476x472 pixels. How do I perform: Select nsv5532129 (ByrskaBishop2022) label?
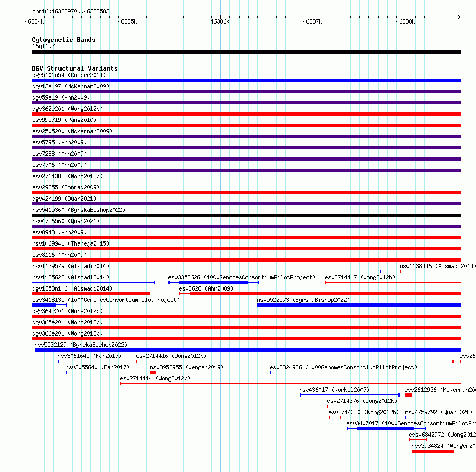tap(81, 345)
